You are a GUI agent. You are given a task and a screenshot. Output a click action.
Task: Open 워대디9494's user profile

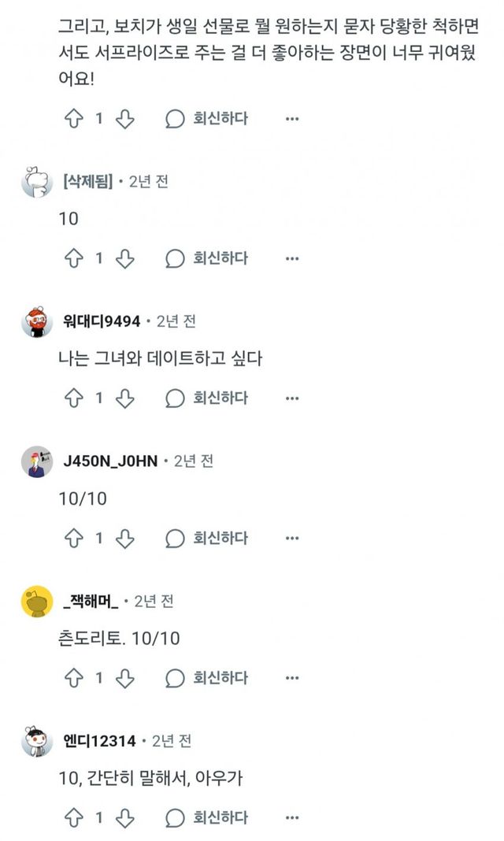coord(102,321)
